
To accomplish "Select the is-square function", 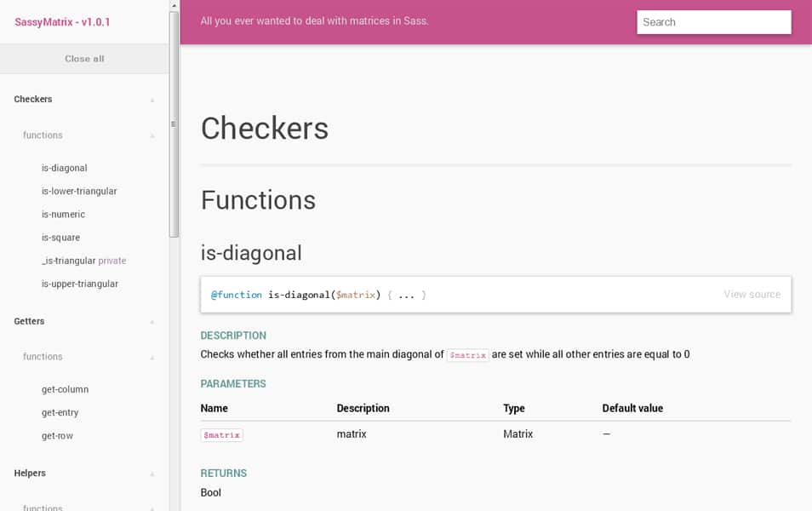I will [61, 237].
